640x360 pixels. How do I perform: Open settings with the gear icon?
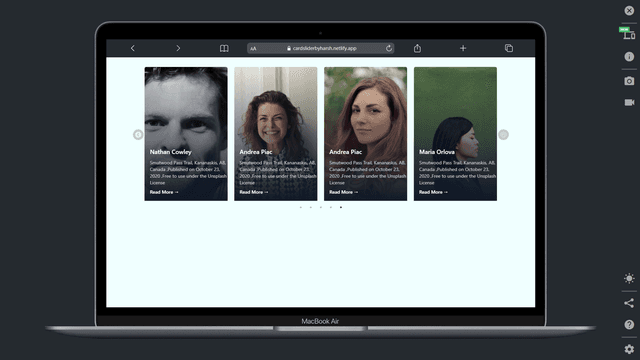click(x=629, y=349)
